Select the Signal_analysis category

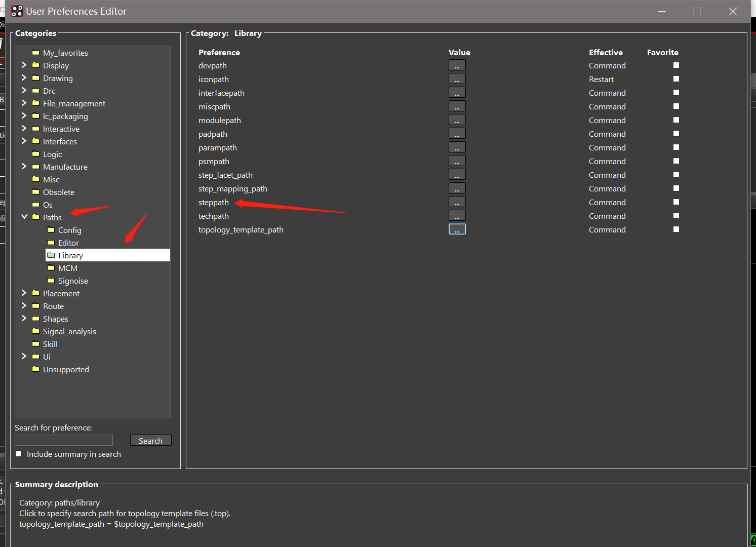69,331
